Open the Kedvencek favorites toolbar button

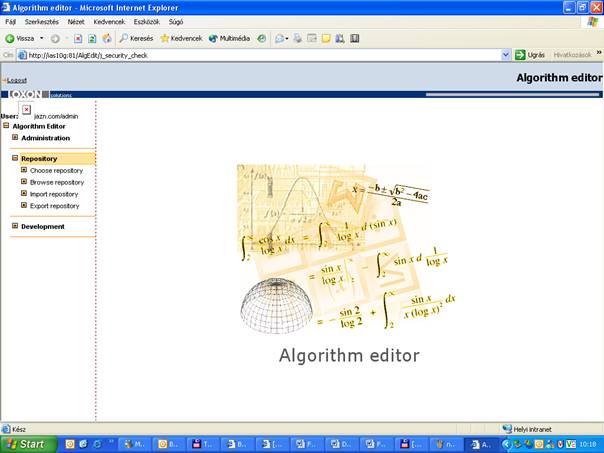pos(181,39)
